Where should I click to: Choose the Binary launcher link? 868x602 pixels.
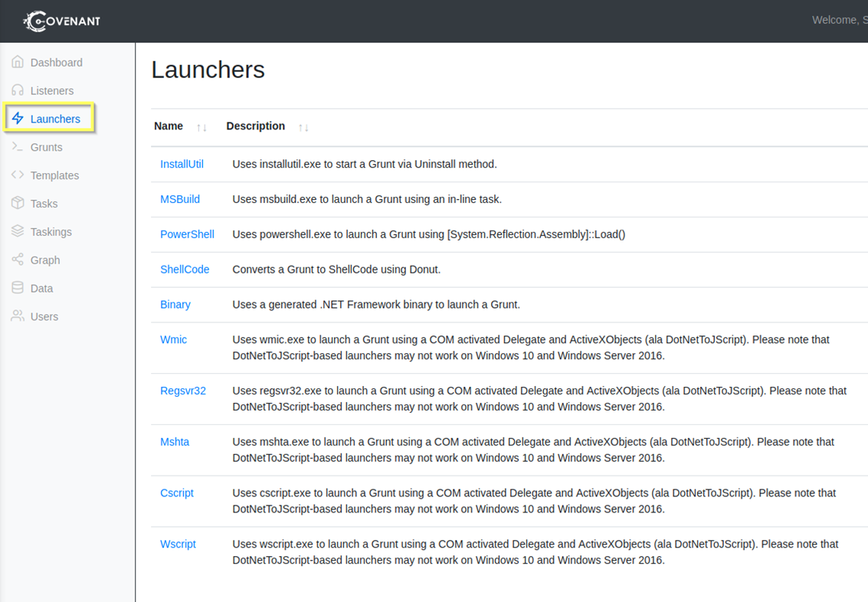pos(175,305)
